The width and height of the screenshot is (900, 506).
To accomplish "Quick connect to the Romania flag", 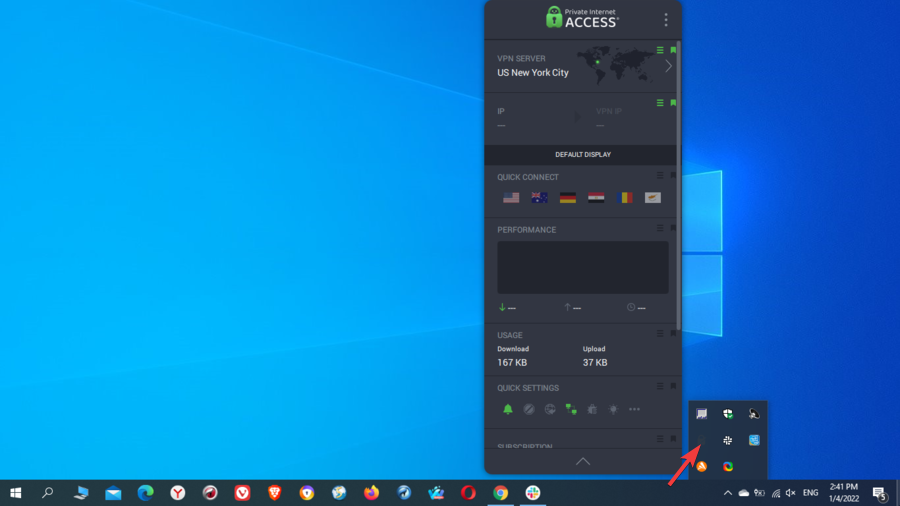I will 625,198.
